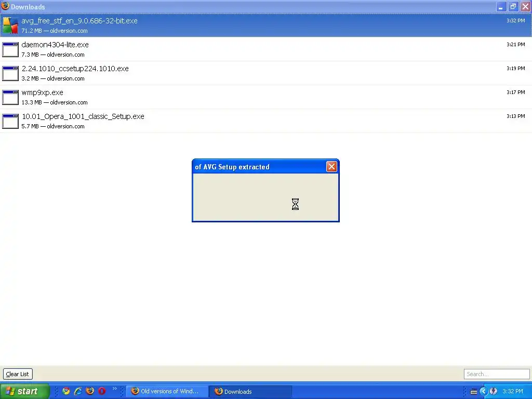
Task: Switch to Old versions of Wind... taskbar window
Action: pos(167,391)
